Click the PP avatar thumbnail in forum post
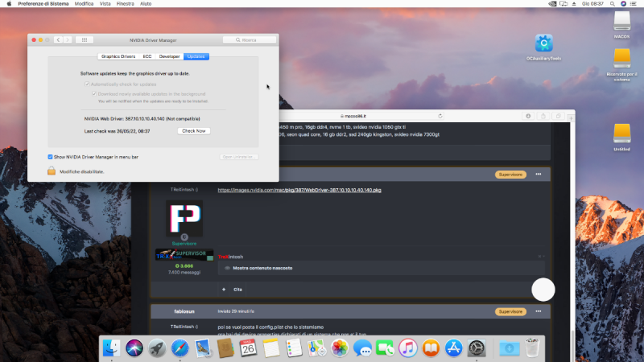644x362 pixels. 184,218
